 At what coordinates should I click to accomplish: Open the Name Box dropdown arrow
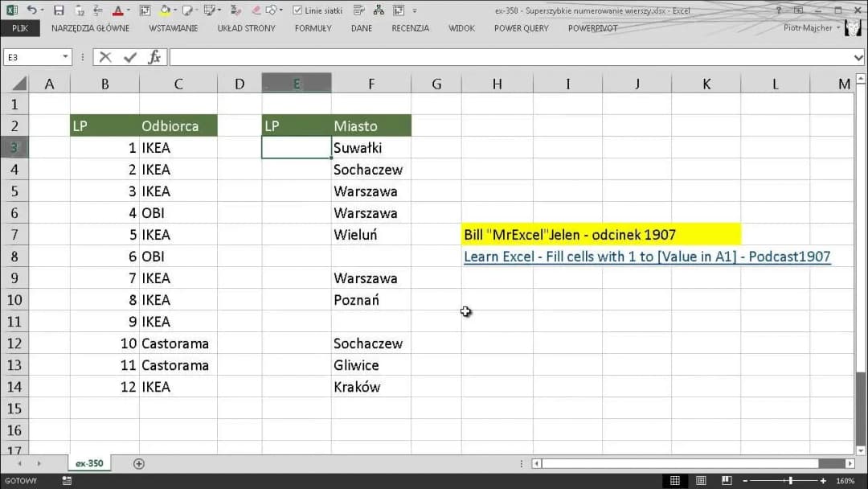66,57
